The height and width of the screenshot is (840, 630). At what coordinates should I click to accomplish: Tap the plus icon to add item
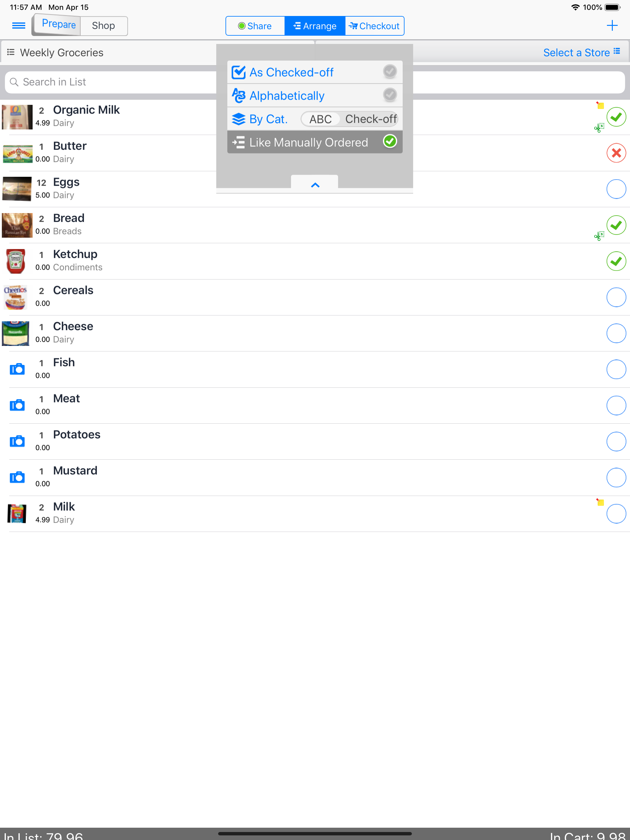(612, 26)
